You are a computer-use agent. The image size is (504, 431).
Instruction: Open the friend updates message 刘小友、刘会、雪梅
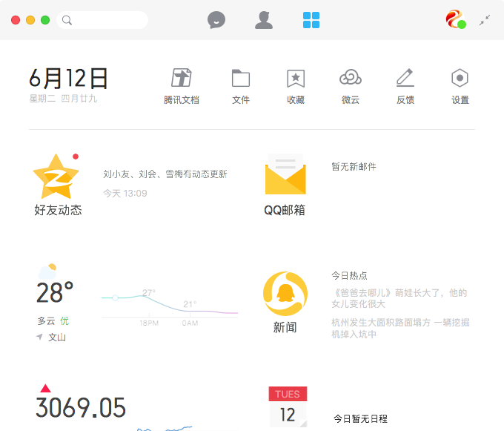tap(165, 174)
